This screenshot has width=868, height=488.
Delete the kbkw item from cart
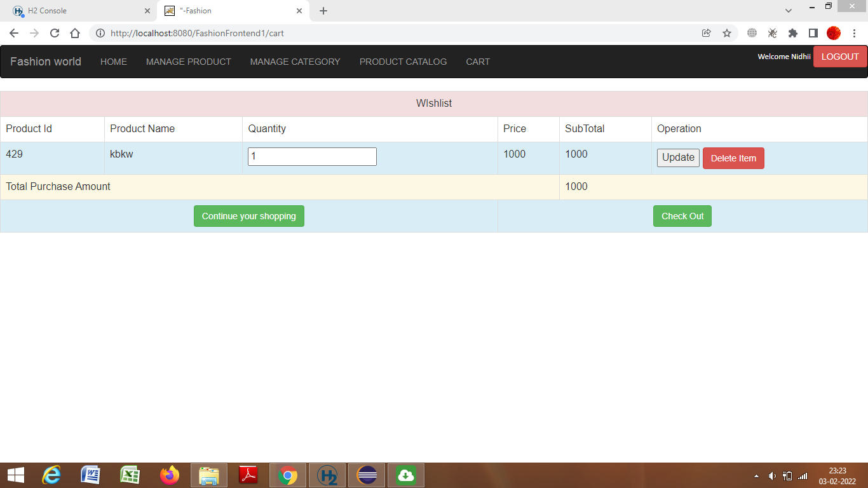[x=733, y=158]
